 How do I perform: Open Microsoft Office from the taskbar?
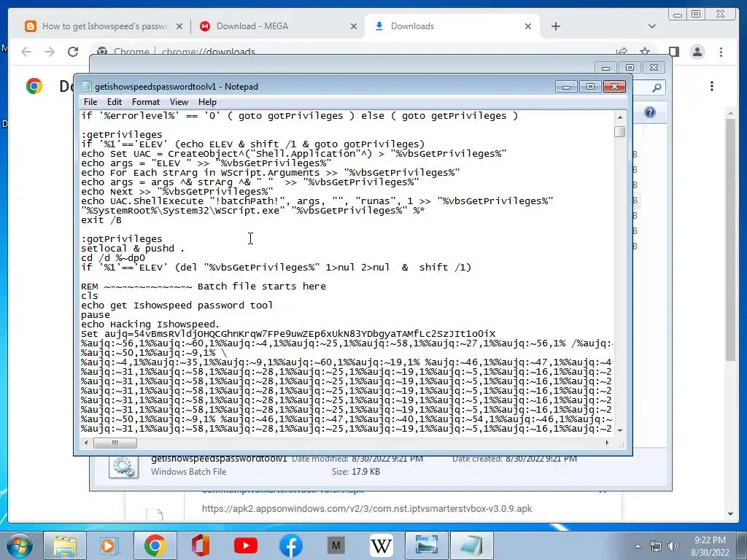(200, 545)
